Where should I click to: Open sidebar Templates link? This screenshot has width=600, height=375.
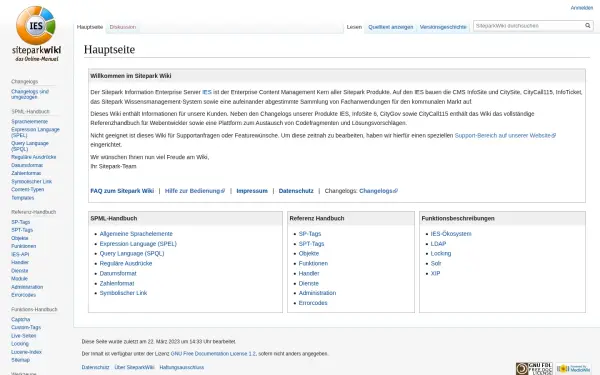(x=23, y=198)
